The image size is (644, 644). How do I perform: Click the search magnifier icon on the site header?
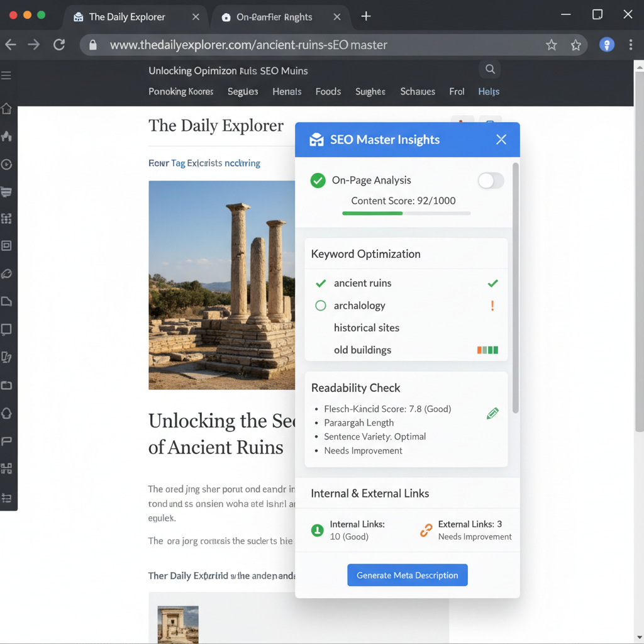[490, 69]
